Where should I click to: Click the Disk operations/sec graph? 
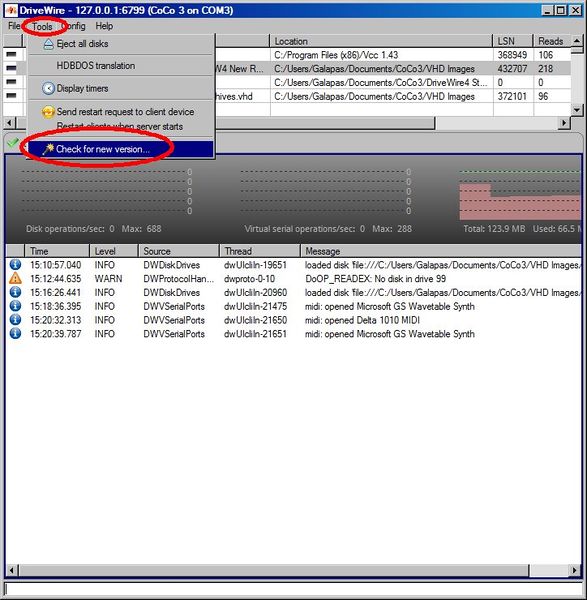pos(105,191)
